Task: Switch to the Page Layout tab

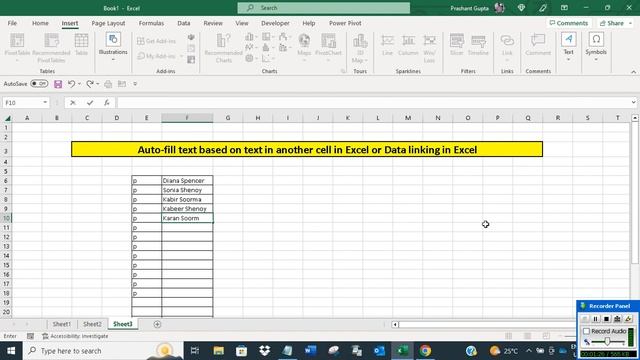Action: pyautogui.click(x=108, y=23)
